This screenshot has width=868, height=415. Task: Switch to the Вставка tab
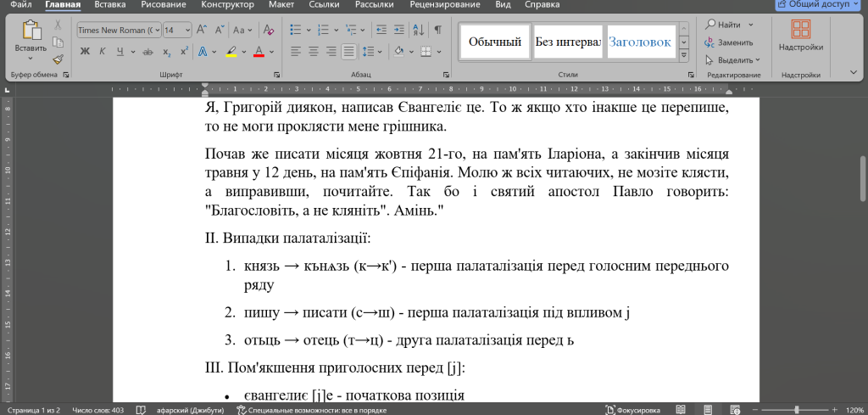(x=110, y=4)
